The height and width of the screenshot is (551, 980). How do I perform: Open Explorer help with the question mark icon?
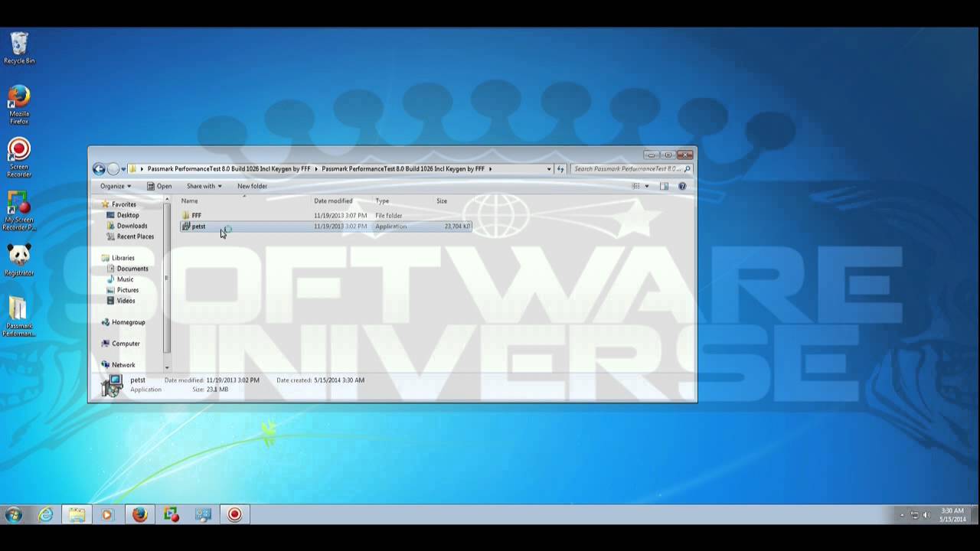click(682, 186)
